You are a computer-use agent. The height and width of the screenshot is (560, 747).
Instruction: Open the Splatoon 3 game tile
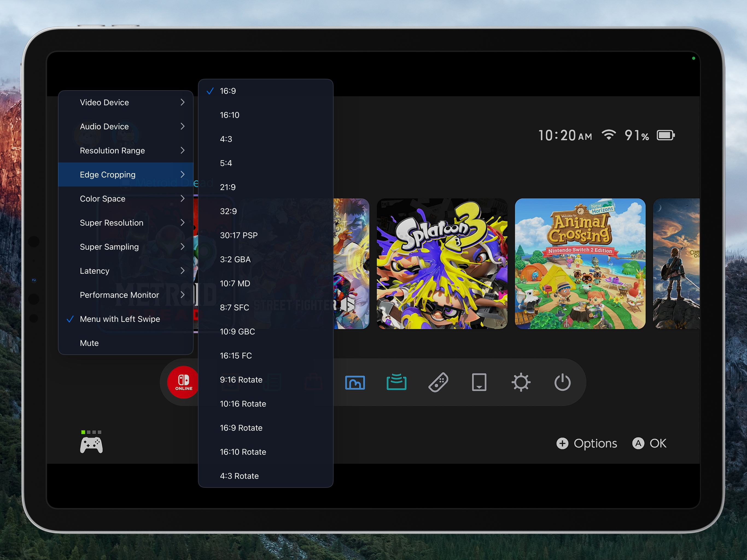pyautogui.click(x=442, y=263)
